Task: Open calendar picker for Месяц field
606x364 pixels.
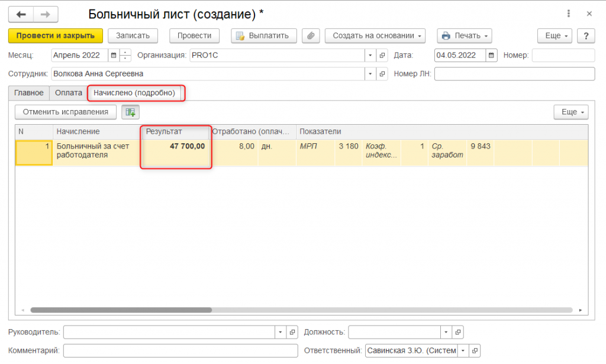Action: point(113,56)
